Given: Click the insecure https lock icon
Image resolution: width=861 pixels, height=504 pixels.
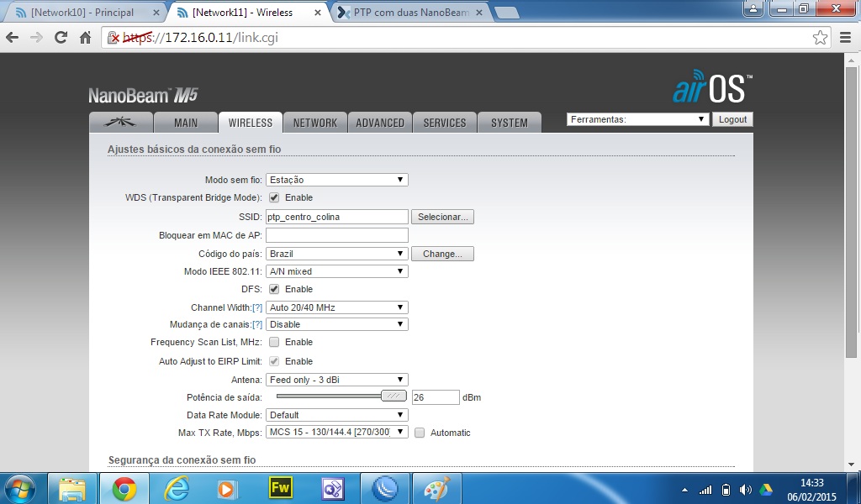Looking at the screenshot, I should pos(114,37).
